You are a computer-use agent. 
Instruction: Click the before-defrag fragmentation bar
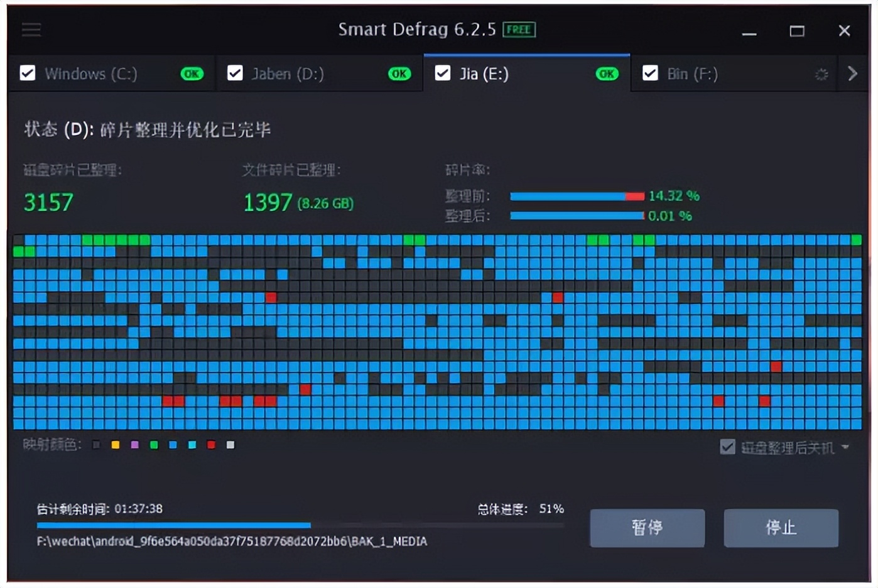coord(577,196)
